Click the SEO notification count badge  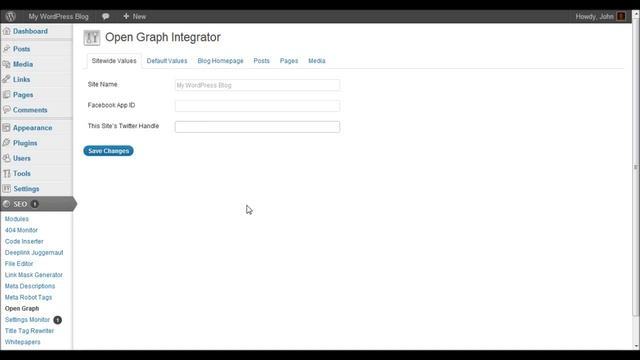click(35, 204)
